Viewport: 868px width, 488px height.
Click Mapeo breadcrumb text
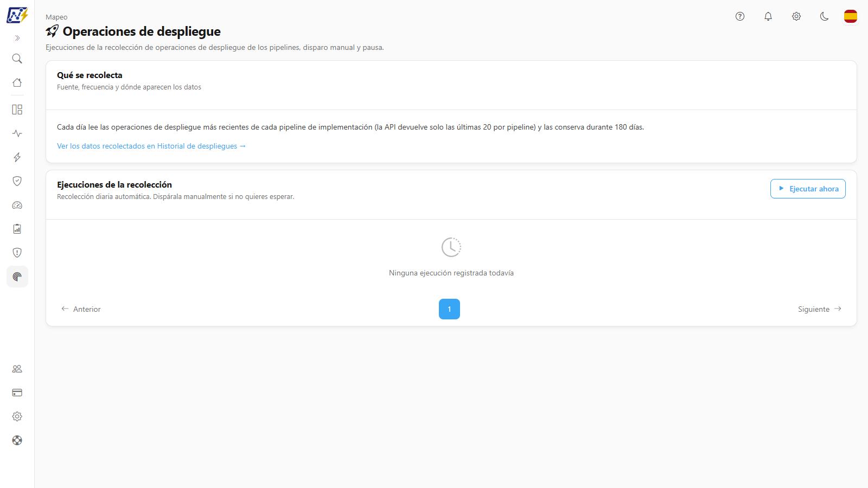pyautogui.click(x=56, y=17)
